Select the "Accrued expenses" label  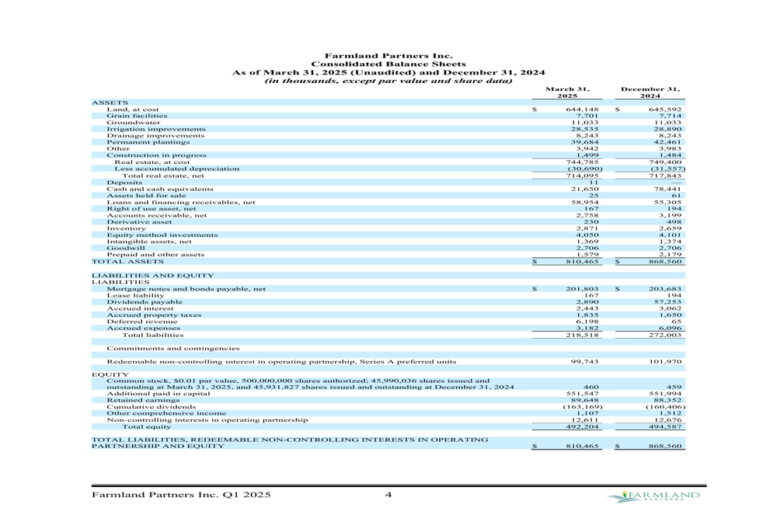coord(143,328)
